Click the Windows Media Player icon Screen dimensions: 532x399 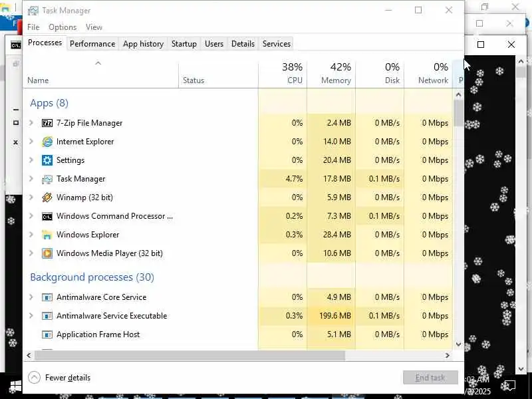tap(47, 253)
